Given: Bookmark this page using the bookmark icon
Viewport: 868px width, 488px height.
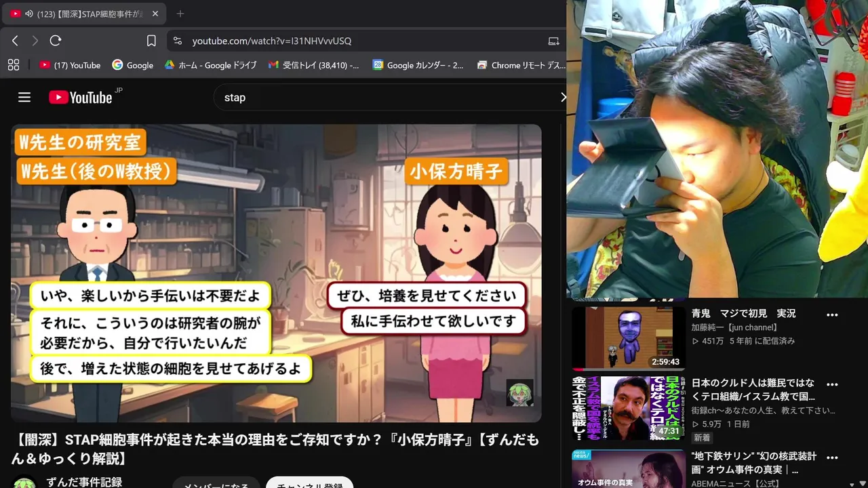Looking at the screenshot, I should click(151, 41).
